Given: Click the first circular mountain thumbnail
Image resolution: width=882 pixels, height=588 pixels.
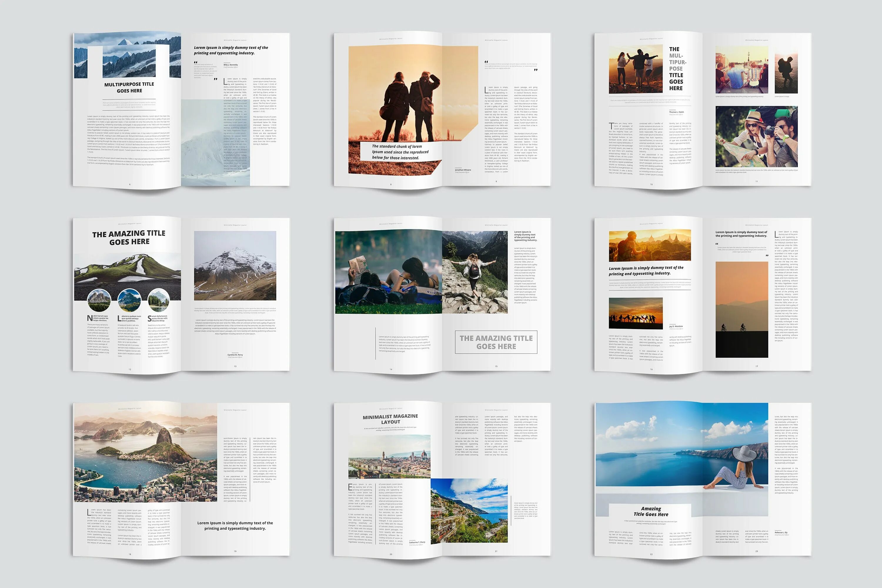Looking at the screenshot, I should [99, 300].
